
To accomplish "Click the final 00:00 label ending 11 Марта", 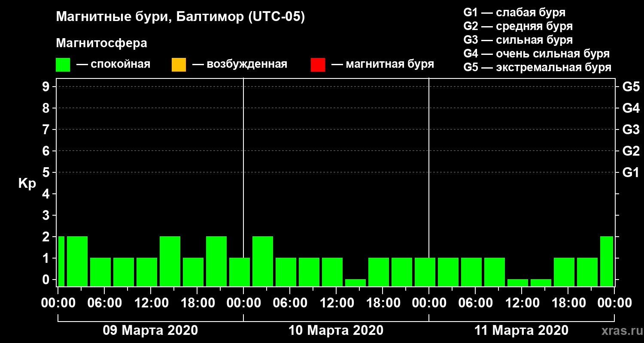I will click(x=614, y=303).
